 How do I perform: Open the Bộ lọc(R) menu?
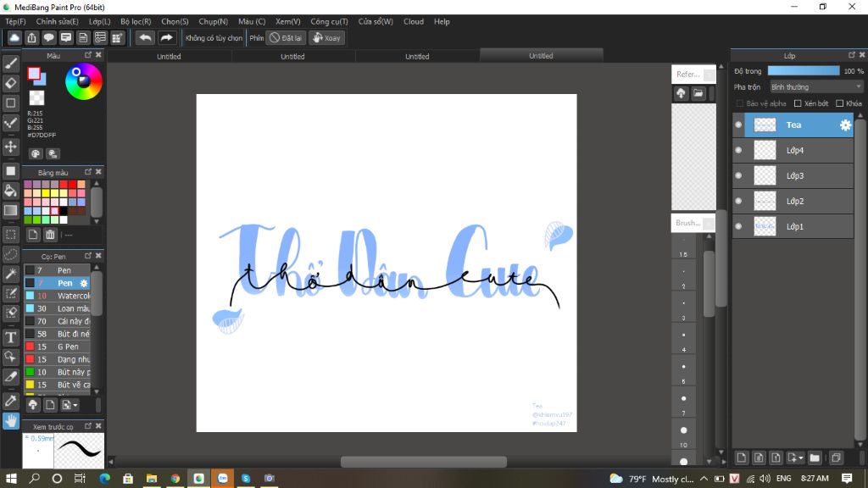[x=136, y=21]
